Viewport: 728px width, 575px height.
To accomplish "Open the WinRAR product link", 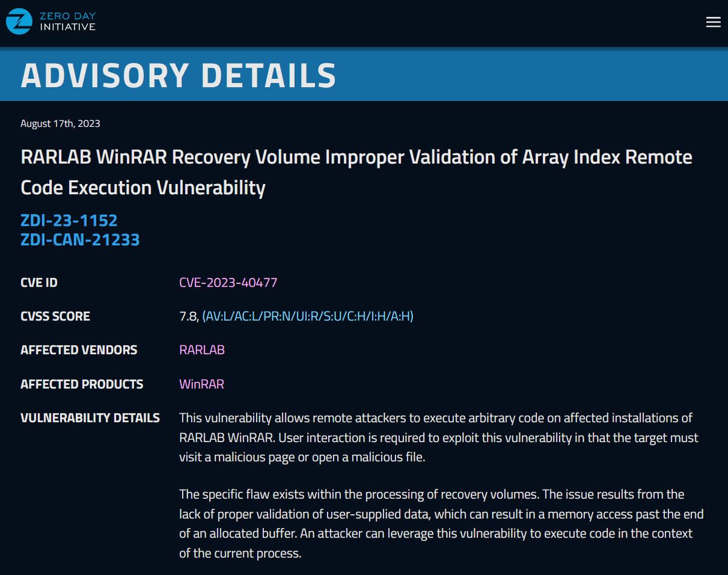I will point(201,384).
